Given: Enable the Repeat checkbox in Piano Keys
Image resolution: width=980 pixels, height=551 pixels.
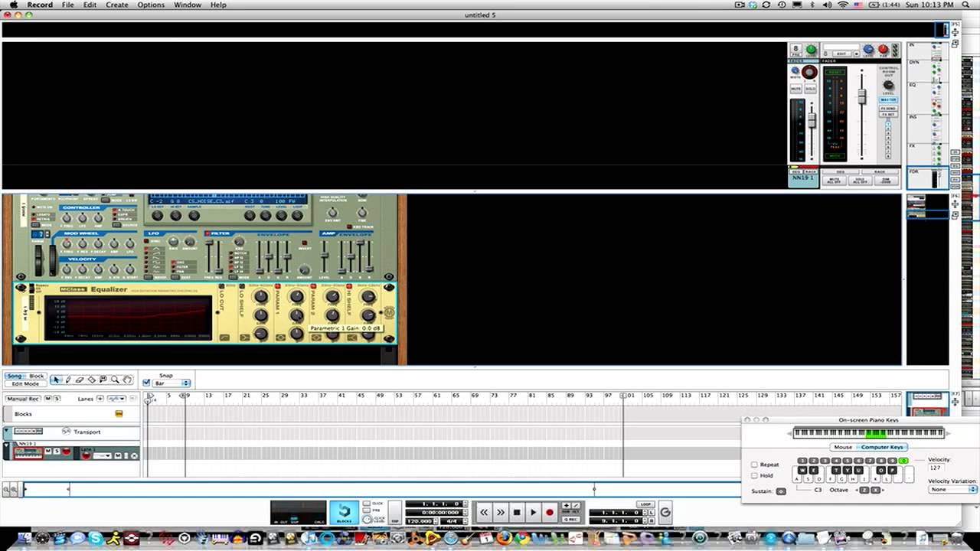Looking at the screenshot, I should pyautogui.click(x=754, y=465).
